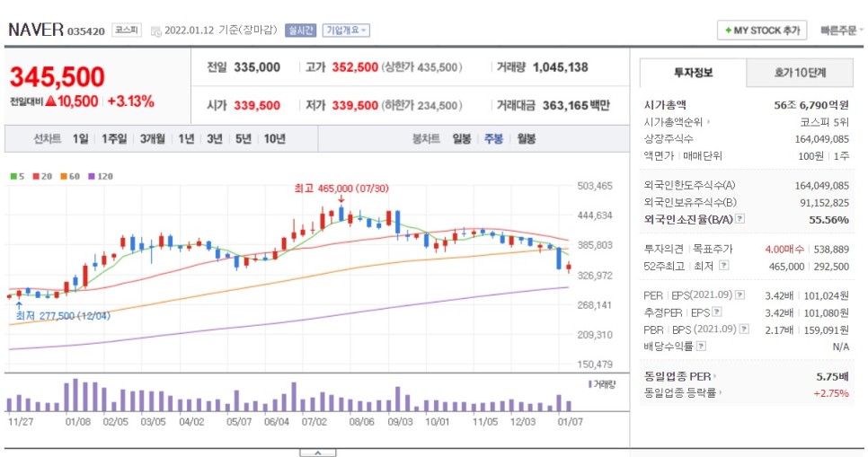The width and height of the screenshot is (868, 457).
Task: Click the +3.13% change rate
Action: (130, 101)
